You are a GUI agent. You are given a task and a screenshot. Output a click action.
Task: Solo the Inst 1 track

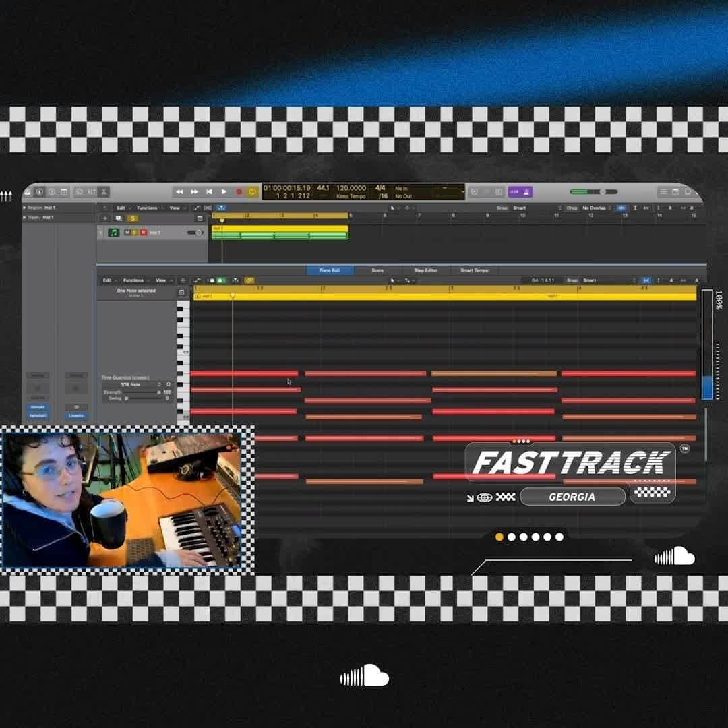(135, 232)
